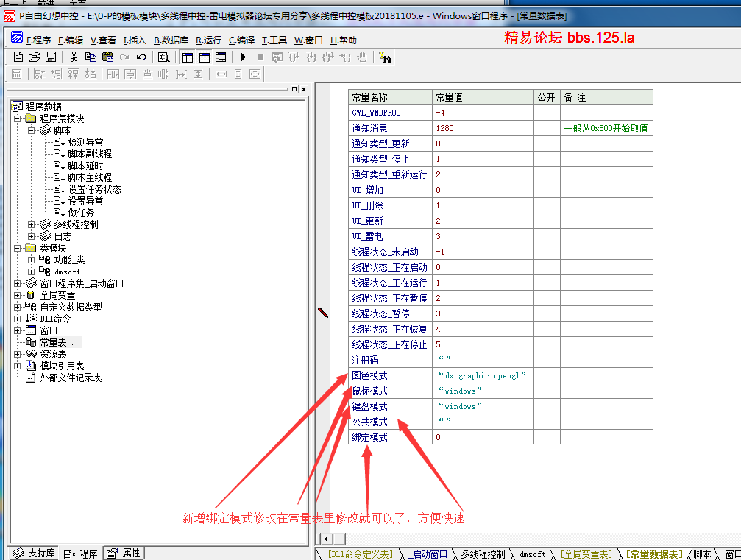Viewport: 741px width, 560px height.
Task: Stop execution with the square stop icon
Action: [260, 57]
